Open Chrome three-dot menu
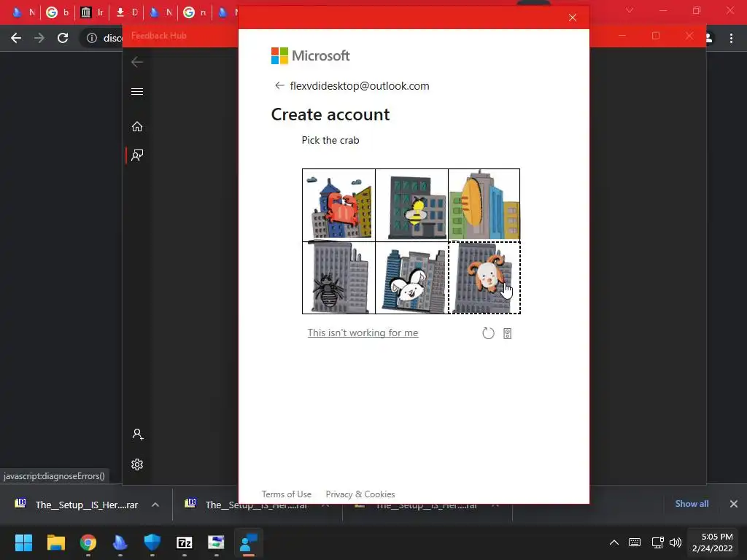Viewport: 747px width, 560px height. tap(731, 39)
